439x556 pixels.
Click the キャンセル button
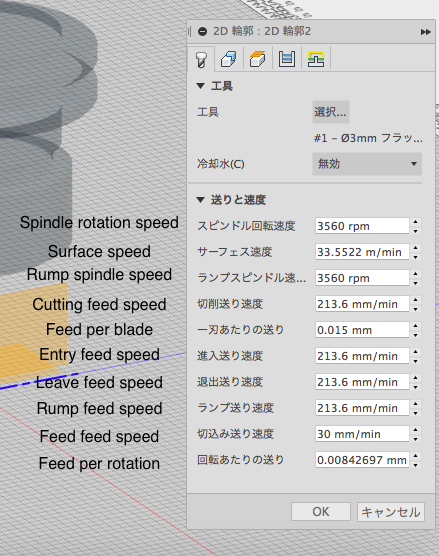(391, 512)
